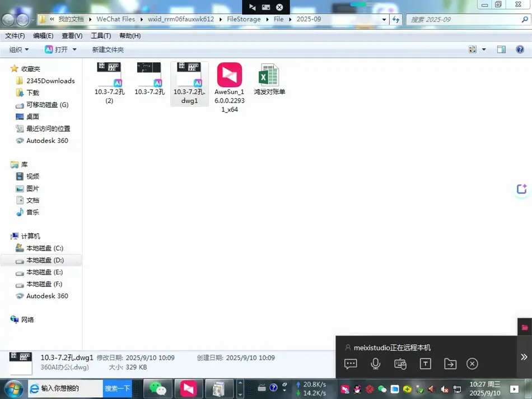Image resolution: width=532 pixels, height=399 pixels.
Task: Open 本地磁盘 (F:)
Action: [39, 284]
